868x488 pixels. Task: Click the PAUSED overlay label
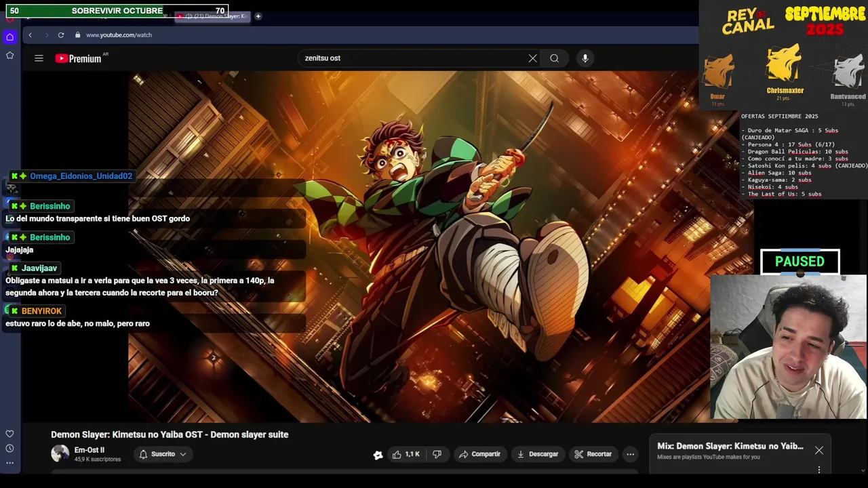tap(800, 262)
